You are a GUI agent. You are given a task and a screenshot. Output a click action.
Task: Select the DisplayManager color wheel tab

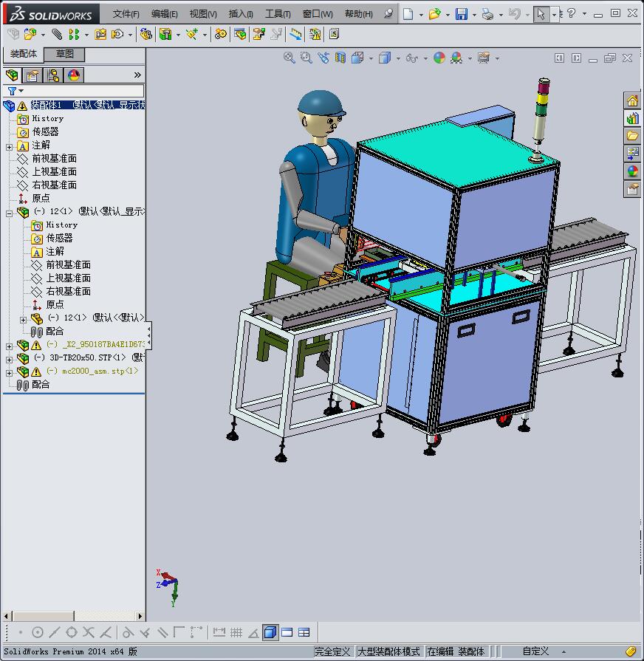74,75
